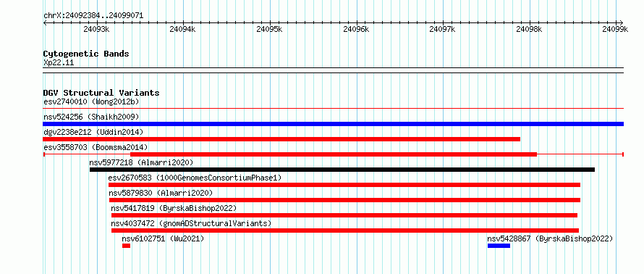Open the nsv6102751 (Wu2021) label
The image size is (644, 274).
coord(163,238)
